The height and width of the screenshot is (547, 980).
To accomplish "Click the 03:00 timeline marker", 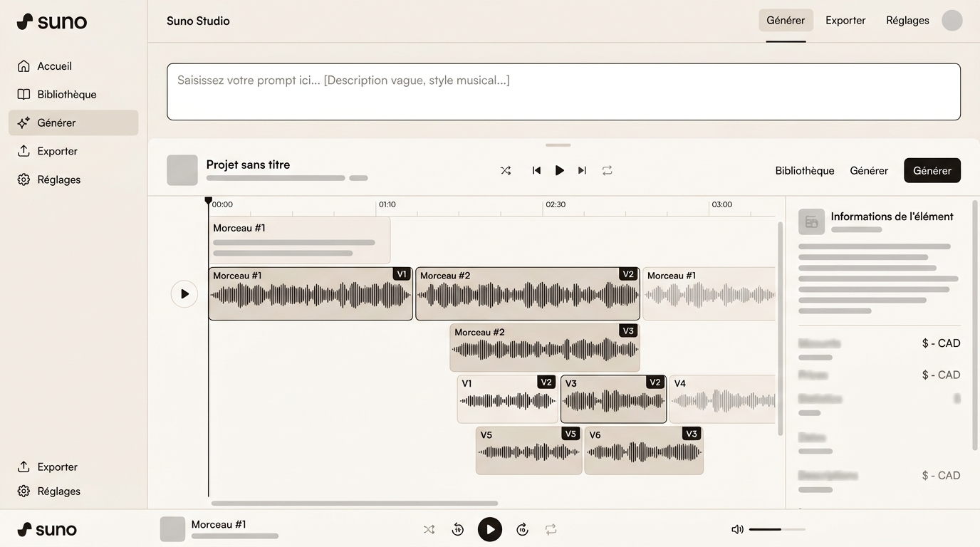I will pos(722,204).
